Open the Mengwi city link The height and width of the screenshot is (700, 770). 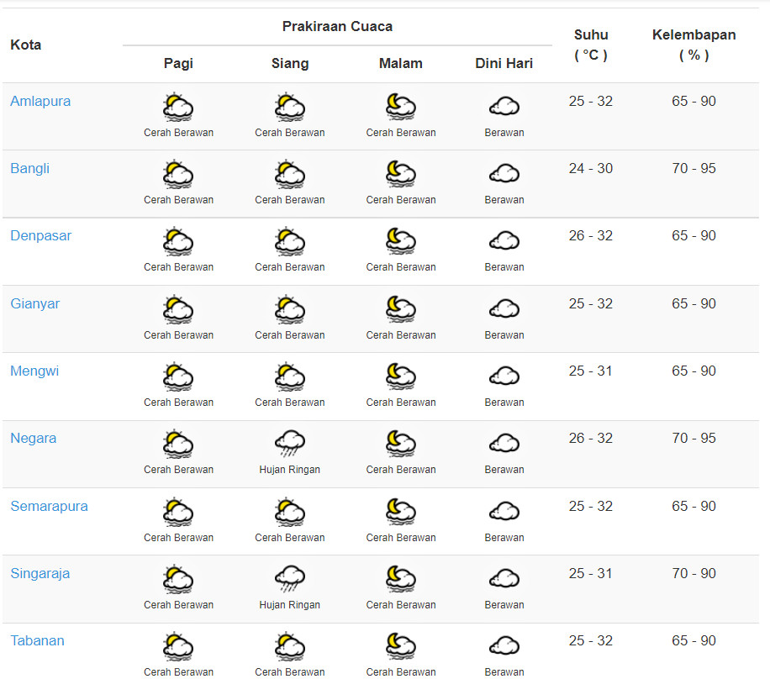point(34,371)
